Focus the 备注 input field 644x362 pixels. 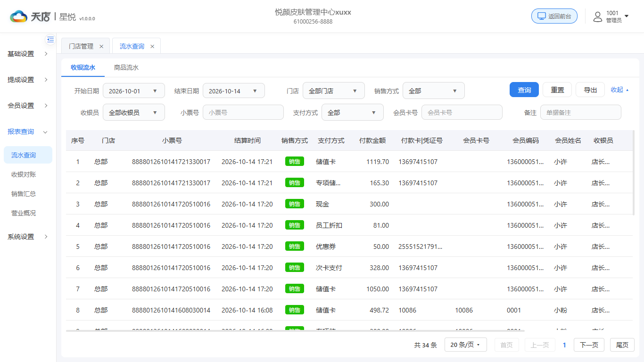pyautogui.click(x=581, y=113)
